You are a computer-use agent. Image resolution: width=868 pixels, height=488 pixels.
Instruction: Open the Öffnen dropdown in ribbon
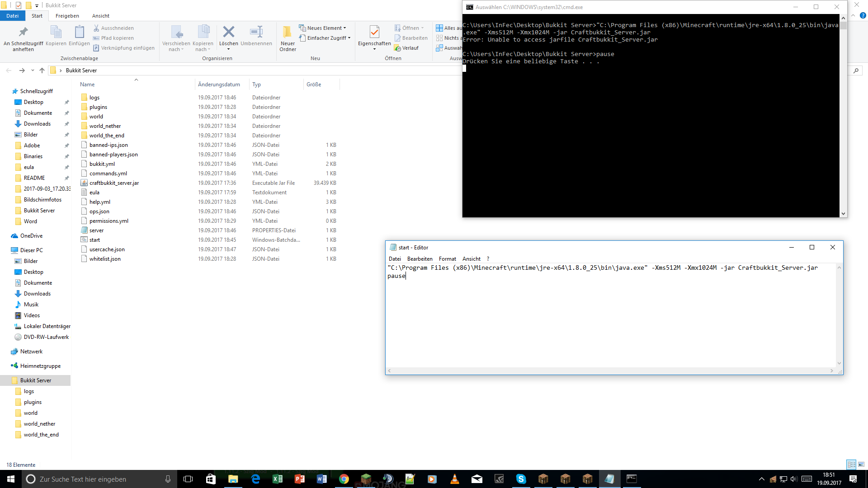pyautogui.click(x=410, y=28)
